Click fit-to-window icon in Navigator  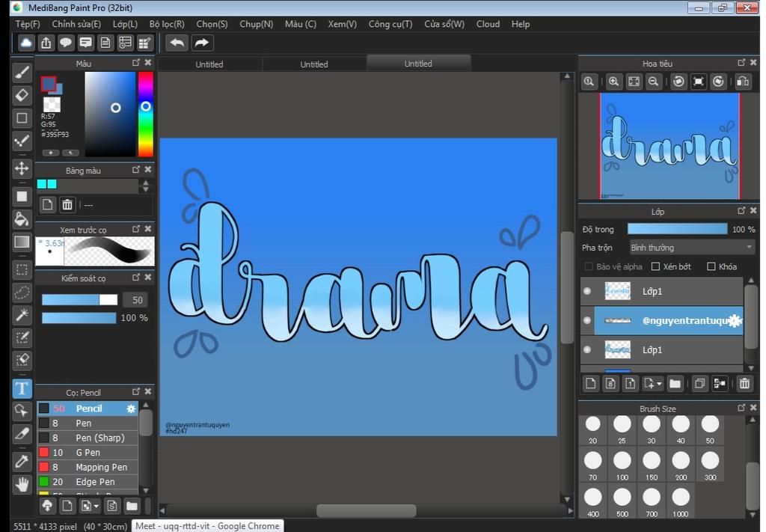pyautogui.click(x=634, y=82)
